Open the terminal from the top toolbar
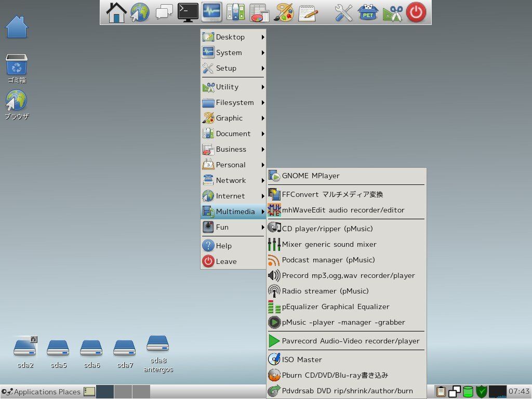 187,11
